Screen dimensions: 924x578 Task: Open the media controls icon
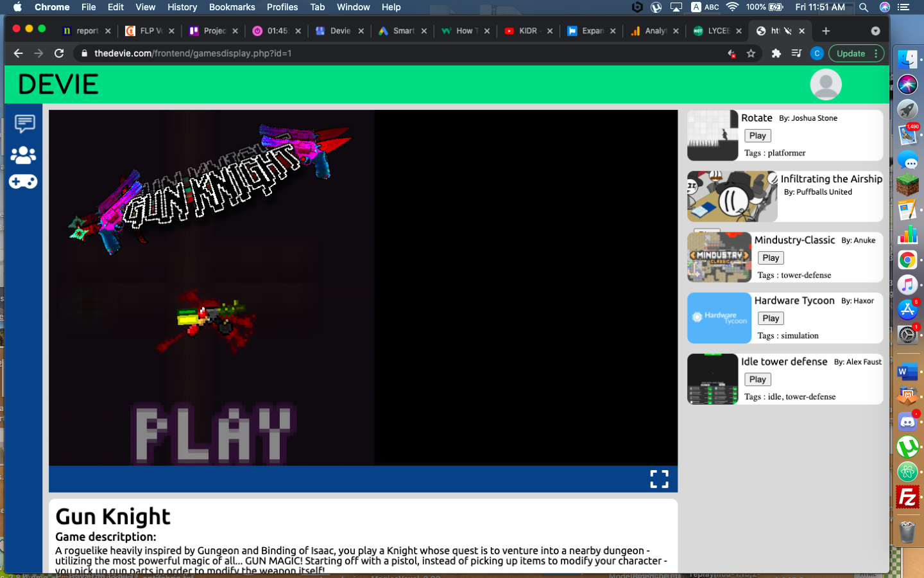tap(796, 53)
